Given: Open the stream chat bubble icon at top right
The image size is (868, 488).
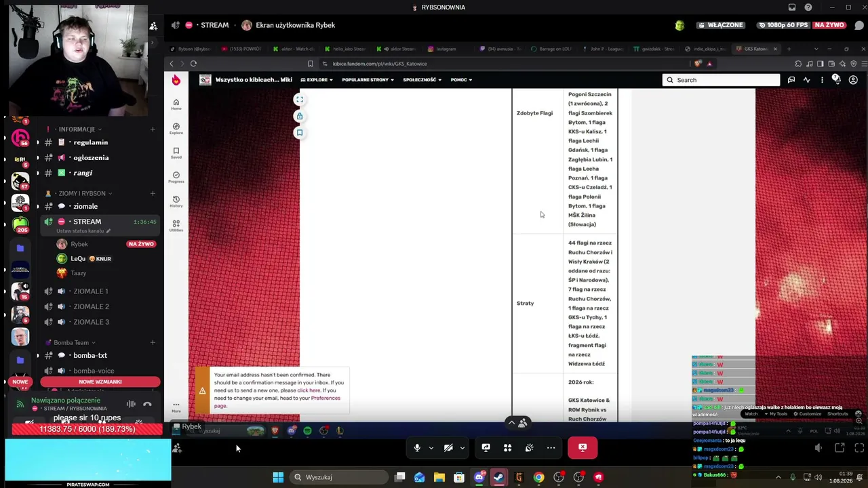Looking at the screenshot, I should click(859, 25).
